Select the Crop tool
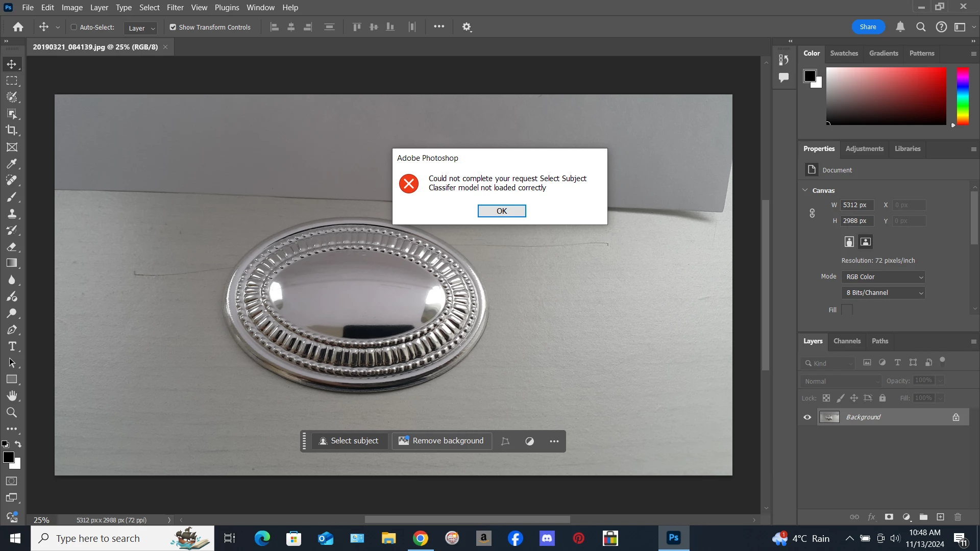 (12, 130)
